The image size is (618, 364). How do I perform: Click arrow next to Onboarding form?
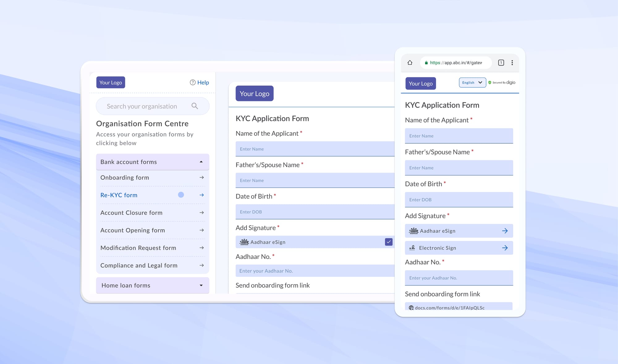pyautogui.click(x=201, y=178)
